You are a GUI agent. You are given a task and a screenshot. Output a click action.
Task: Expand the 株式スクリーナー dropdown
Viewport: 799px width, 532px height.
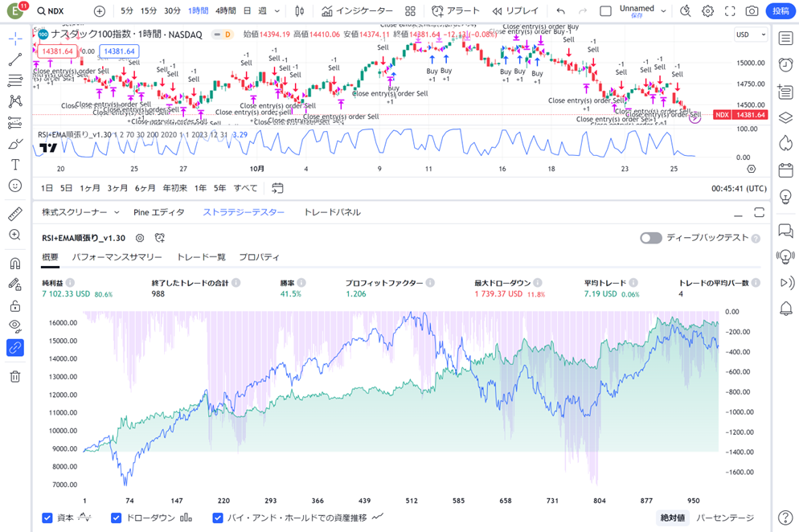tap(80, 212)
